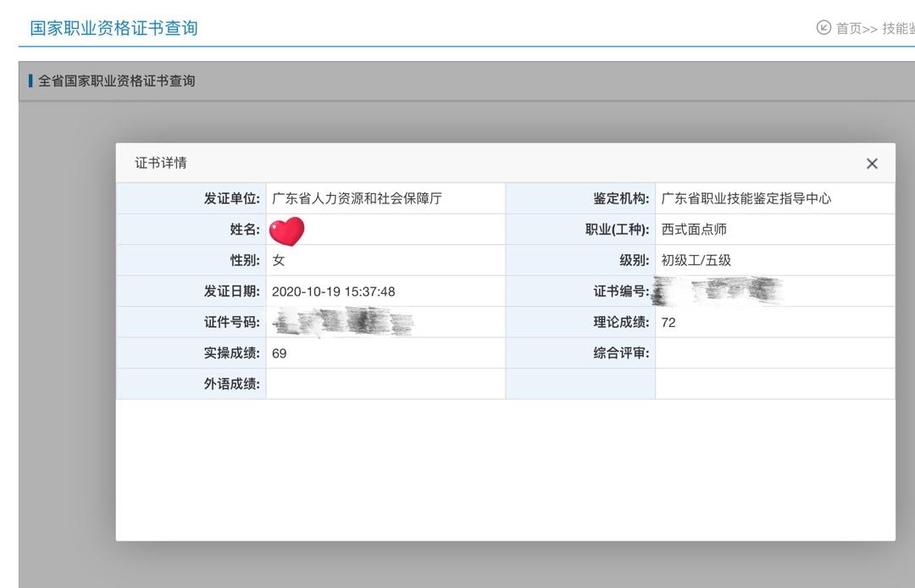Click the 西式面点师 occupation value
This screenshot has width=915, height=588.
point(694,230)
